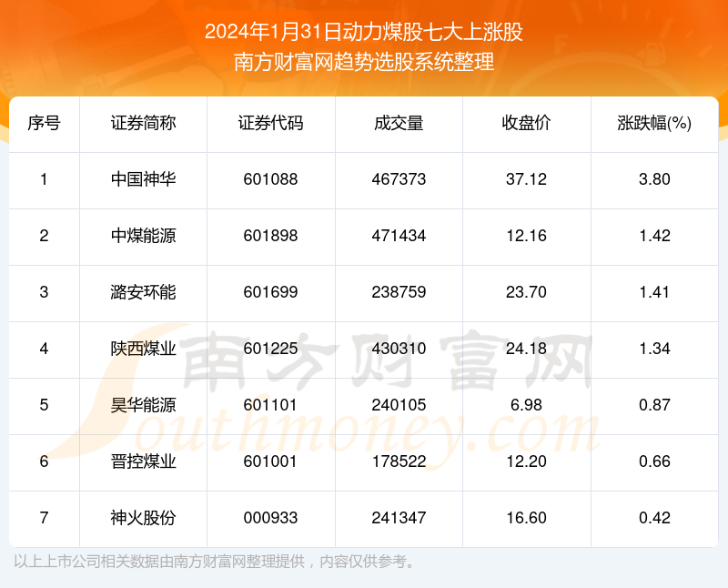Click the 涨跌幅(%) column header
Image resolution: width=728 pixels, height=588 pixels.
(x=654, y=124)
